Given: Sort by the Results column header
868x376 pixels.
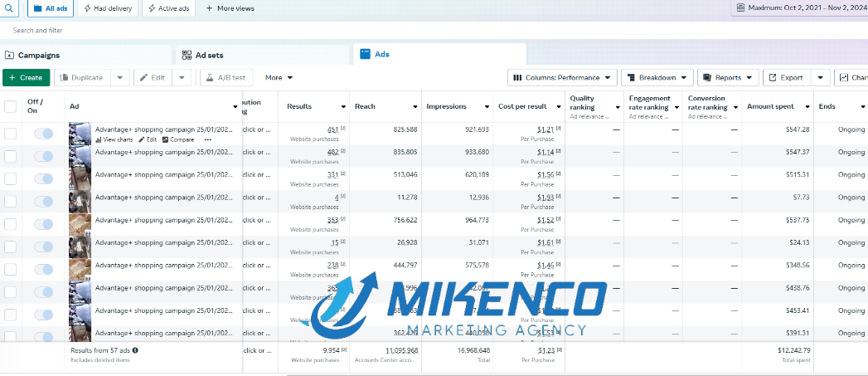Looking at the screenshot, I should (x=299, y=106).
